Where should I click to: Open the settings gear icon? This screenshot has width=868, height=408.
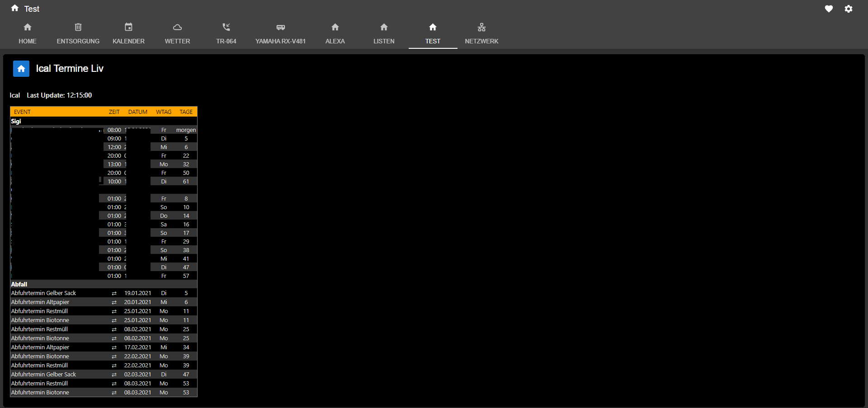(849, 9)
